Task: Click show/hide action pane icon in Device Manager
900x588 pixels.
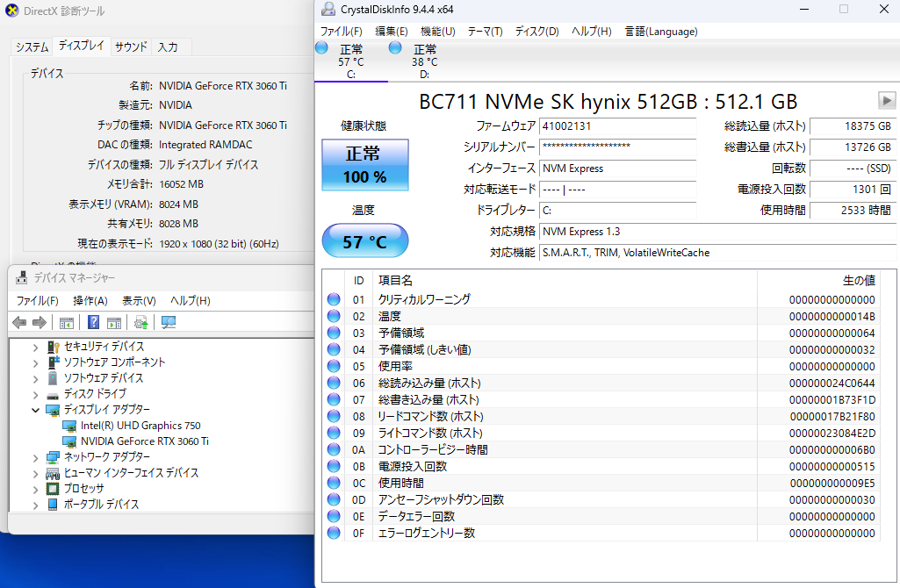Action: pos(114,322)
